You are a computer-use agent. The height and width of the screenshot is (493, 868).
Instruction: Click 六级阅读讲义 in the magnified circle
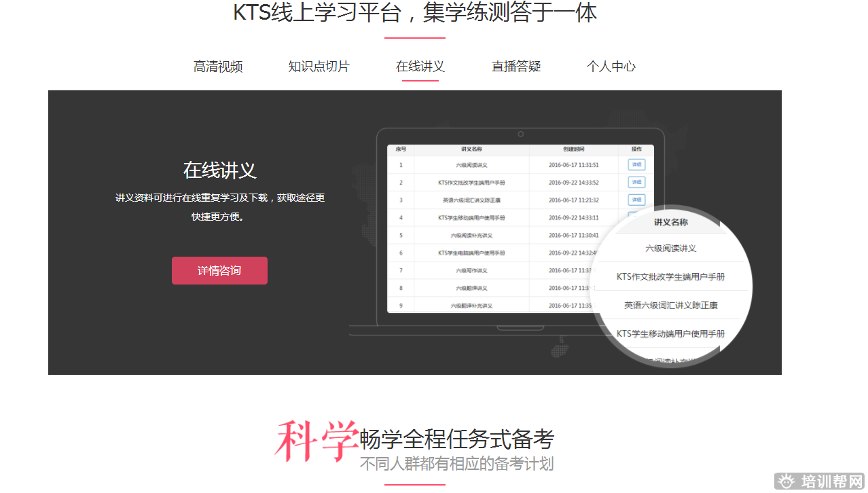670,249
